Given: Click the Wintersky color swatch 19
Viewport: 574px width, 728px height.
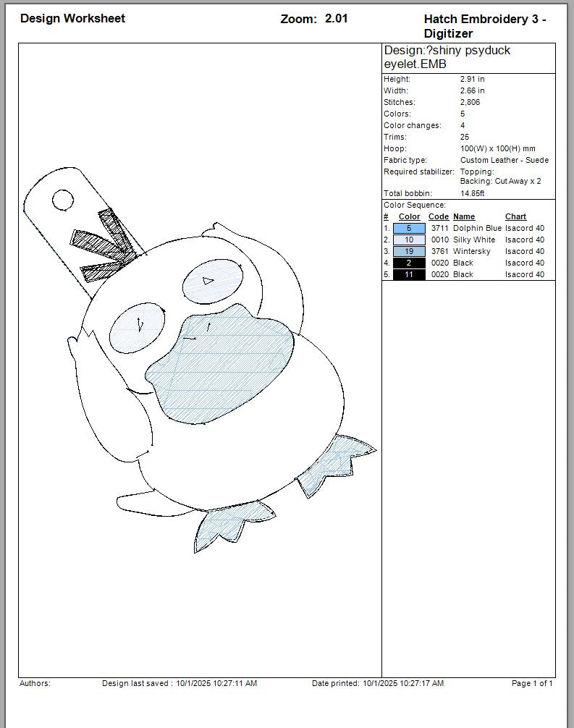Looking at the screenshot, I should (x=409, y=251).
